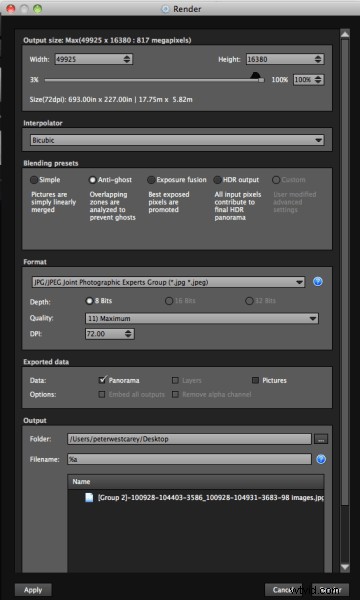Click the Height stepper arrows
Viewport: 360px width, 600px height.
point(318,59)
